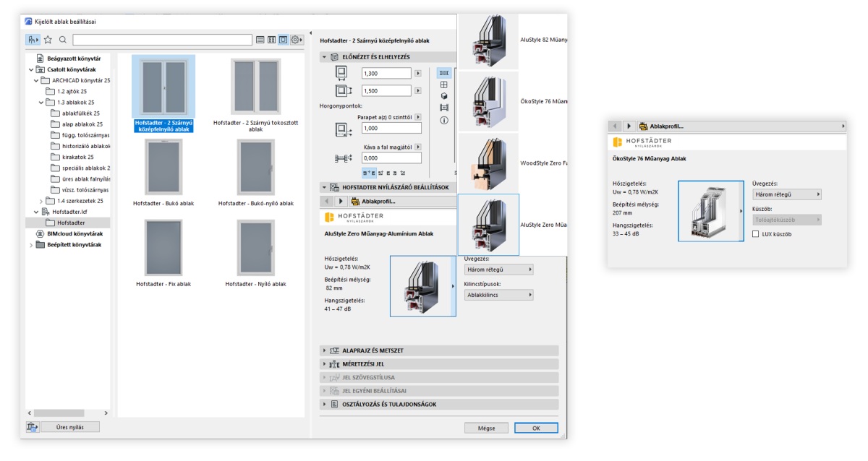This screenshot has width=868, height=461.
Task: Click the Mégse cancel button
Action: (x=486, y=428)
